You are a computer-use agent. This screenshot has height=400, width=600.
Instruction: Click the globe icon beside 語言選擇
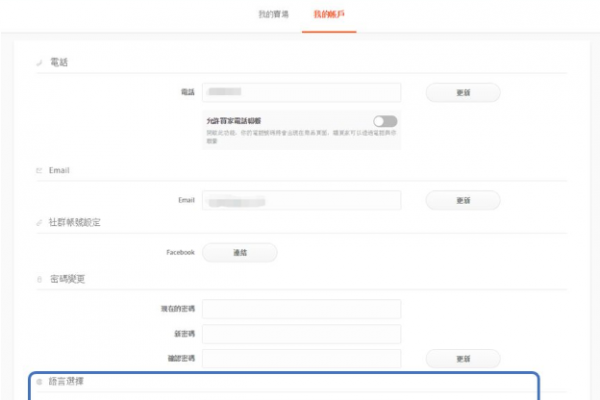pyautogui.click(x=39, y=382)
